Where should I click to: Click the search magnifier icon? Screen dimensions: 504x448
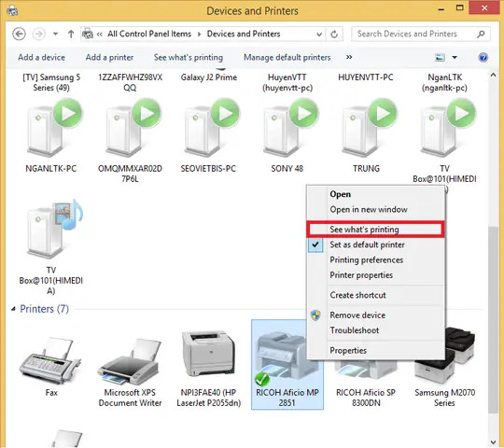(482, 34)
